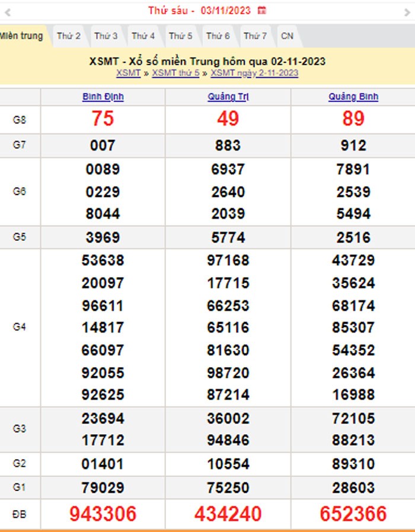The image size is (415, 532).
Task: Click the Quảng Trị column header link
Action: coord(228,97)
